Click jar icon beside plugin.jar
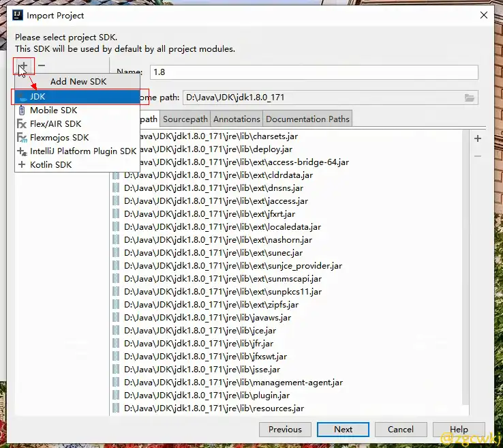Screen dimensions: 503x448 116,395
